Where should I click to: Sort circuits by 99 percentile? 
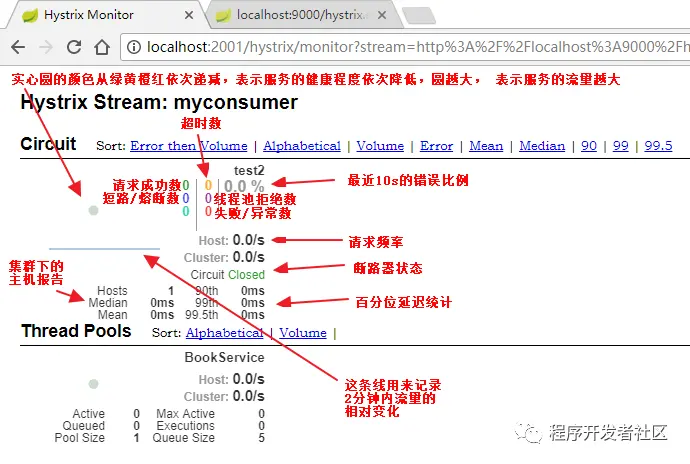click(620, 146)
